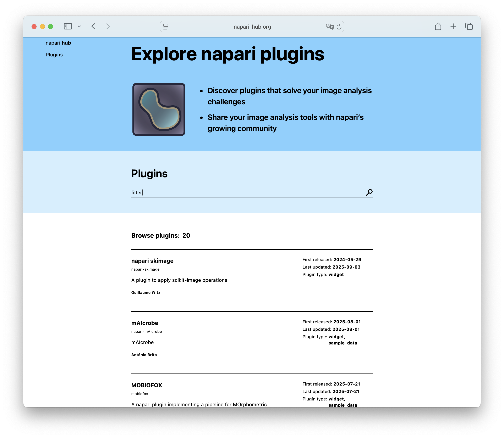Viewport: 504px width, 438px height.
Task: Open a new browser tab
Action: coord(453,26)
